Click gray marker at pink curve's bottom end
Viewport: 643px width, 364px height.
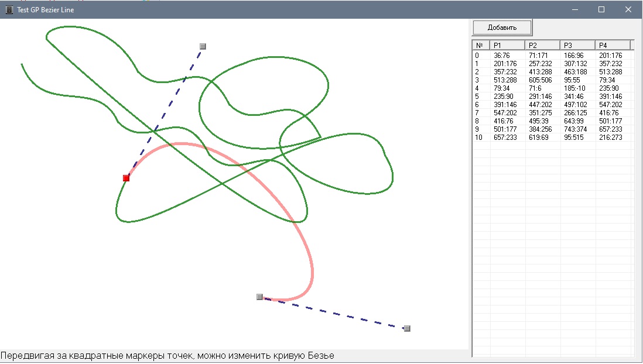pos(259,297)
